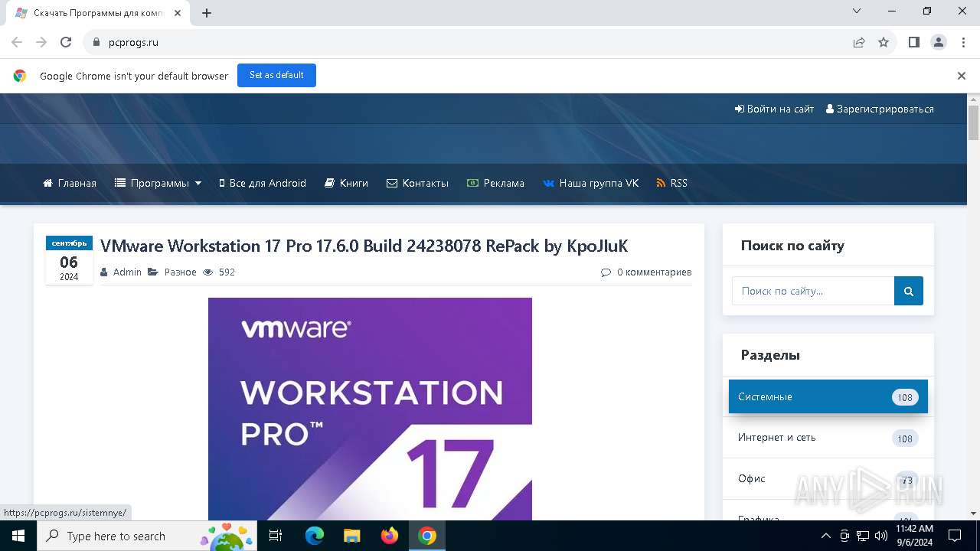Open the RSS feed link
The image size is (980, 551).
point(672,183)
